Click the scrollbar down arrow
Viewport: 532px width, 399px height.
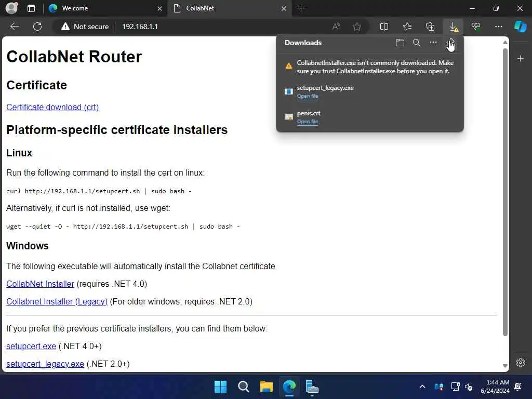[505, 366]
